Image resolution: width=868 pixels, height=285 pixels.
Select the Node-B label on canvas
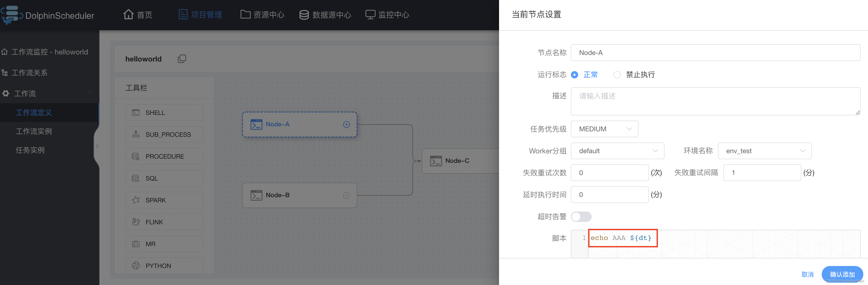click(x=278, y=195)
